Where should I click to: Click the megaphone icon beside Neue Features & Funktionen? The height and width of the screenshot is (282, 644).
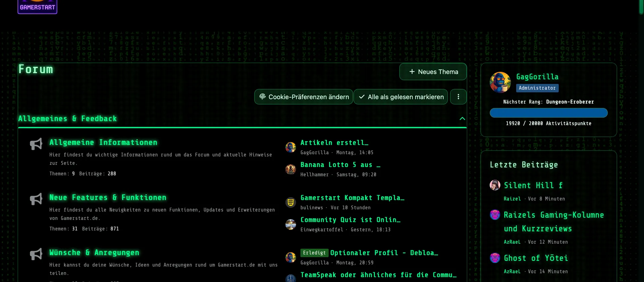(36, 199)
